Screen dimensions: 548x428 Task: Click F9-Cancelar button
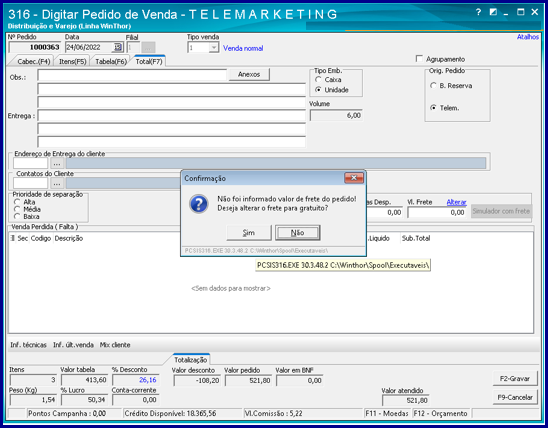pyautogui.click(x=515, y=398)
